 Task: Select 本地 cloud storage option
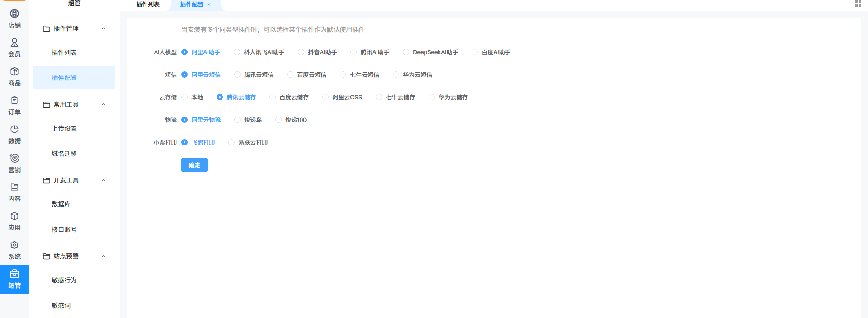[192, 98]
